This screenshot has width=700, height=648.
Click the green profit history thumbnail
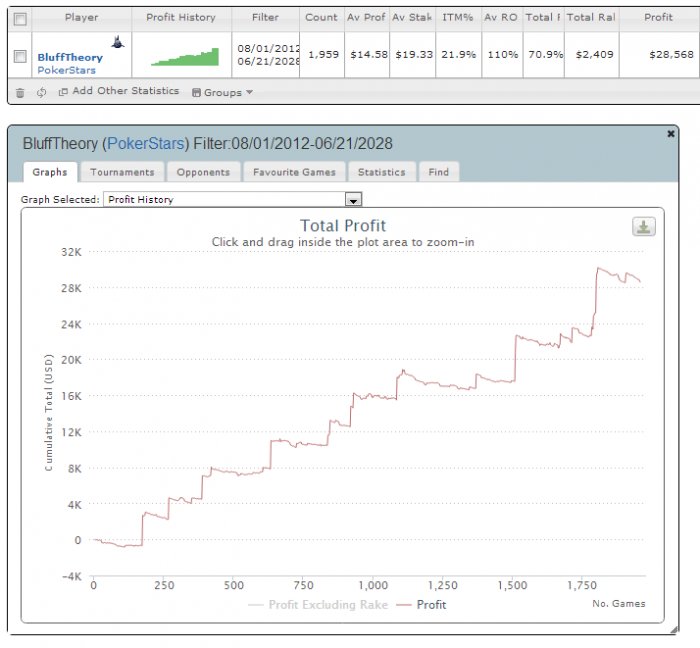(x=185, y=57)
